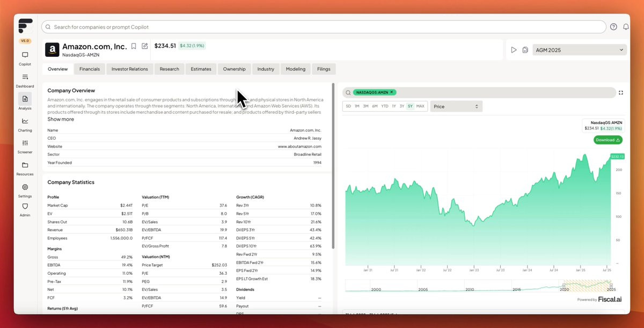
Task: Open the Price metric dropdown
Action: click(456, 106)
